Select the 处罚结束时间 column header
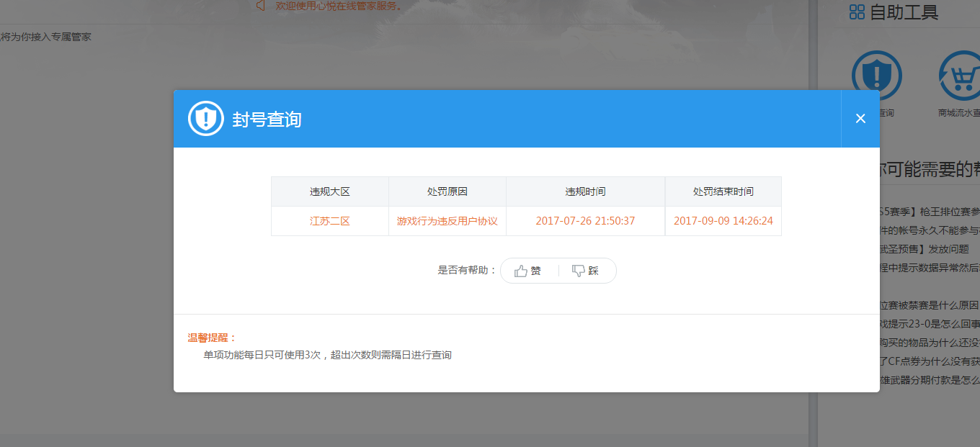Viewport: 980px width, 447px height. point(723,191)
